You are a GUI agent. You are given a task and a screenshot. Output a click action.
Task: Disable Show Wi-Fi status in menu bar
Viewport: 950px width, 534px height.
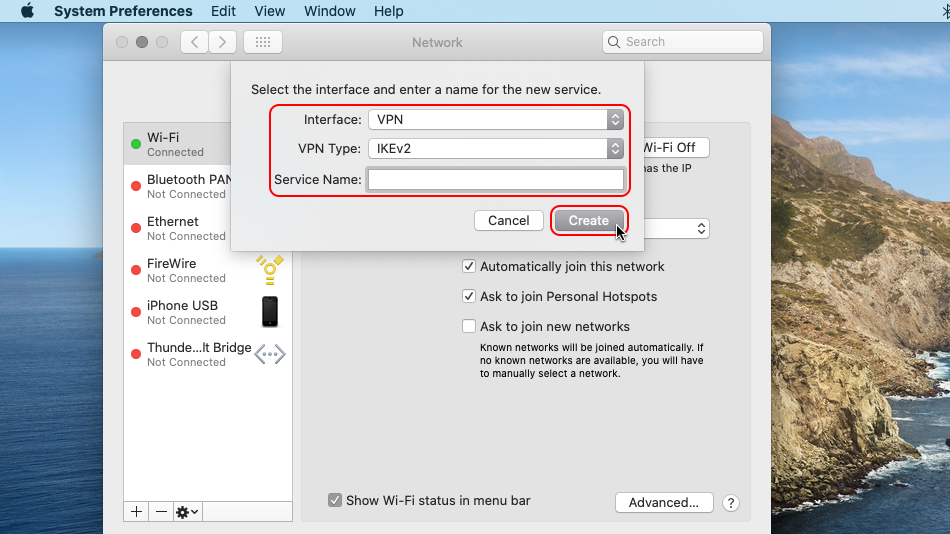coord(335,500)
